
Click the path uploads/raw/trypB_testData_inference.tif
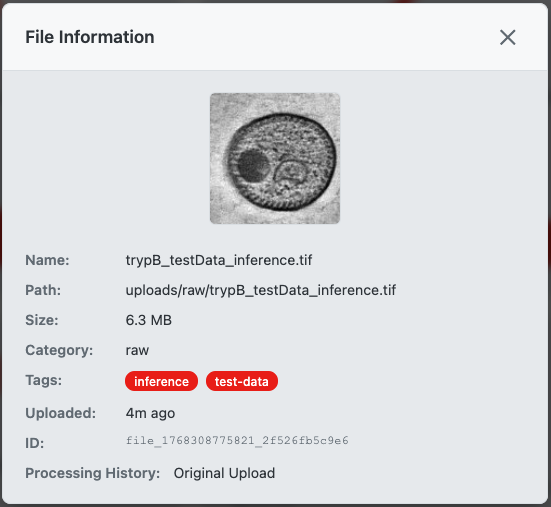pos(260,290)
